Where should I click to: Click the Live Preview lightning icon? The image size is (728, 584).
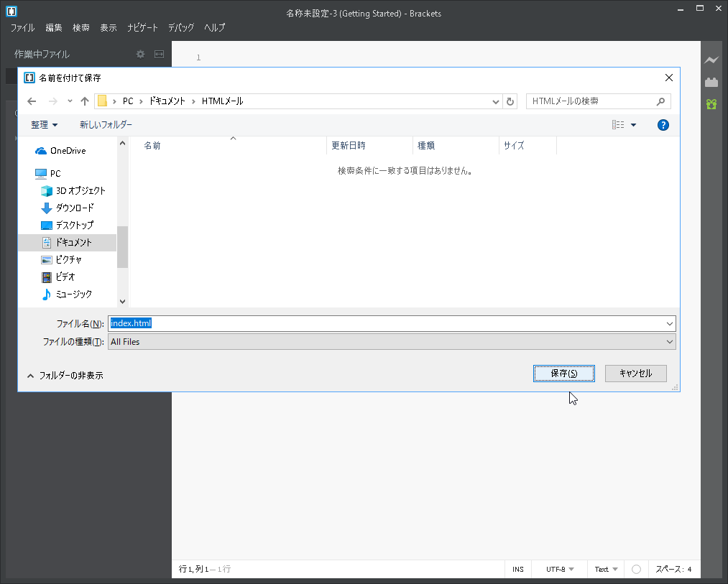tap(711, 60)
